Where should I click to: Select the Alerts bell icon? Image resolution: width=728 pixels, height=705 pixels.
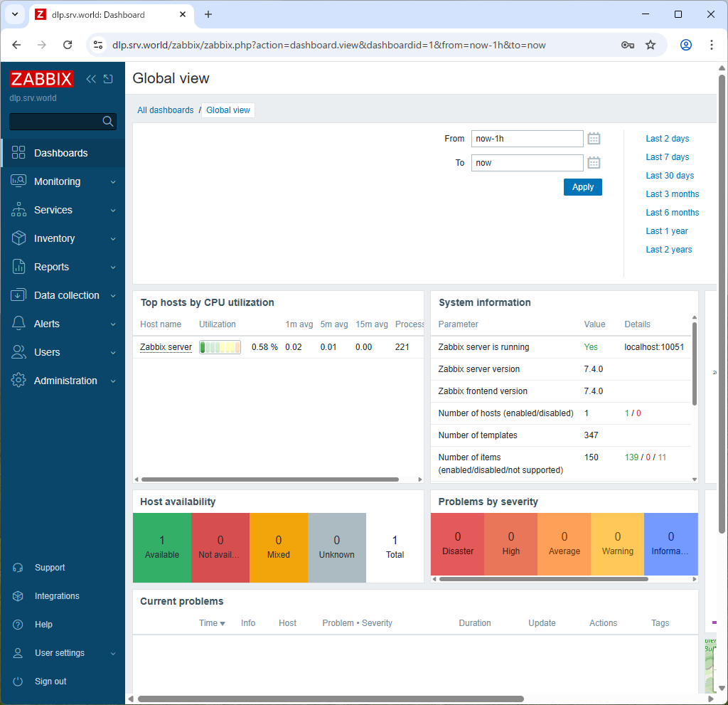point(18,324)
